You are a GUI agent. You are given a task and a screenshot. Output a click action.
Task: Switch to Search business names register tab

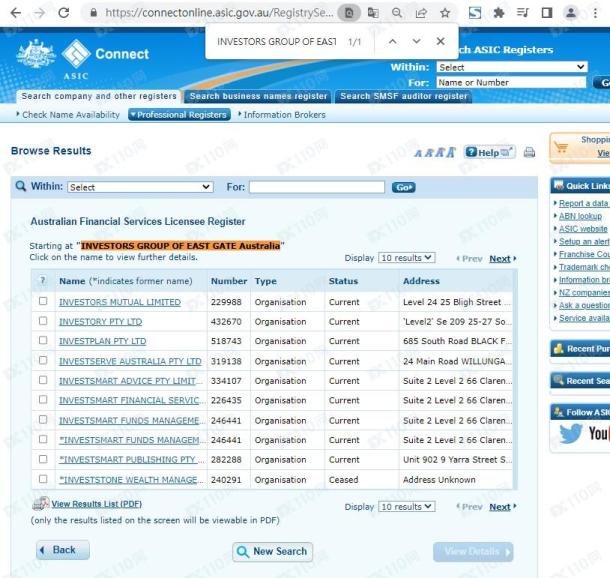click(x=258, y=96)
